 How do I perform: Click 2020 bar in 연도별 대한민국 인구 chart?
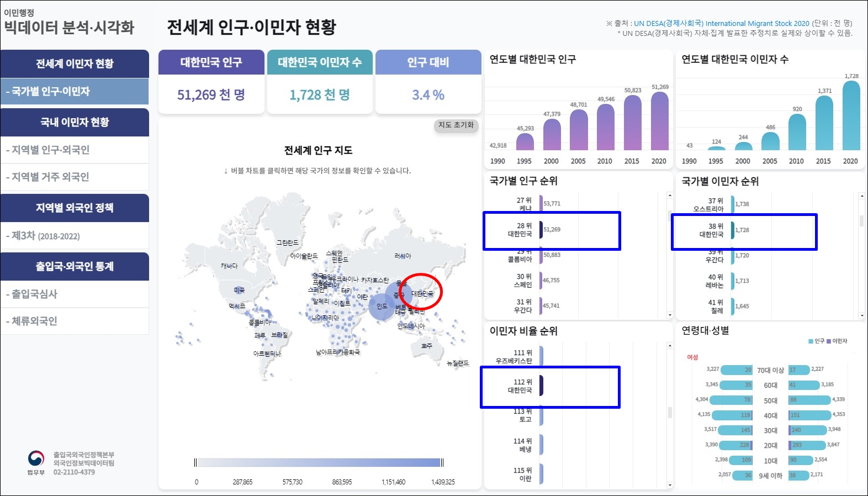pos(660,121)
